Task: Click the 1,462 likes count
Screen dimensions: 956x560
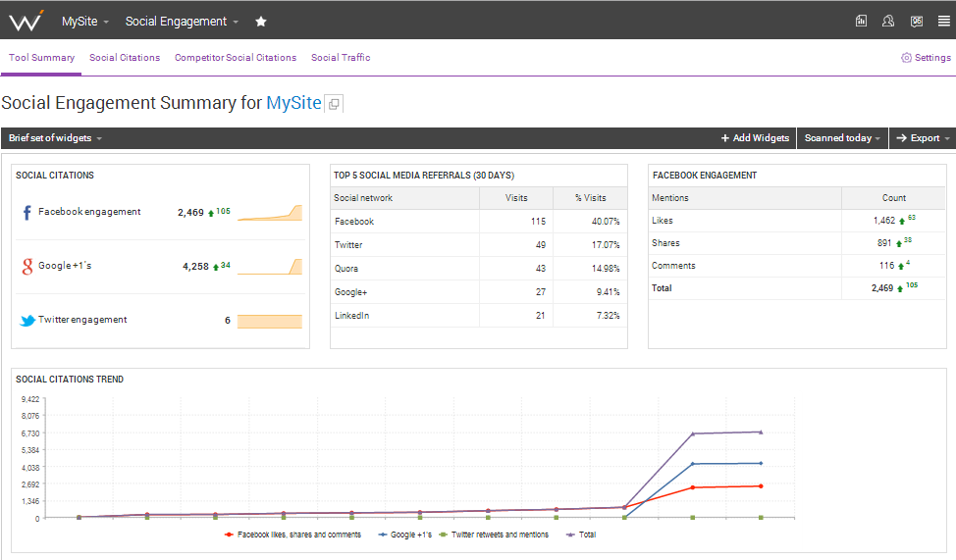Action: point(884,221)
